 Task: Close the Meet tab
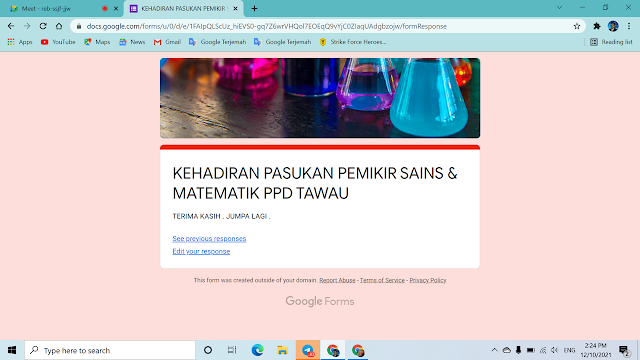click(116, 8)
